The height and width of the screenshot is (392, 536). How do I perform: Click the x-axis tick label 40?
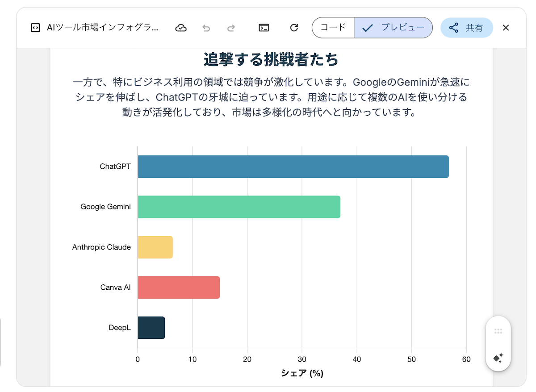(357, 359)
